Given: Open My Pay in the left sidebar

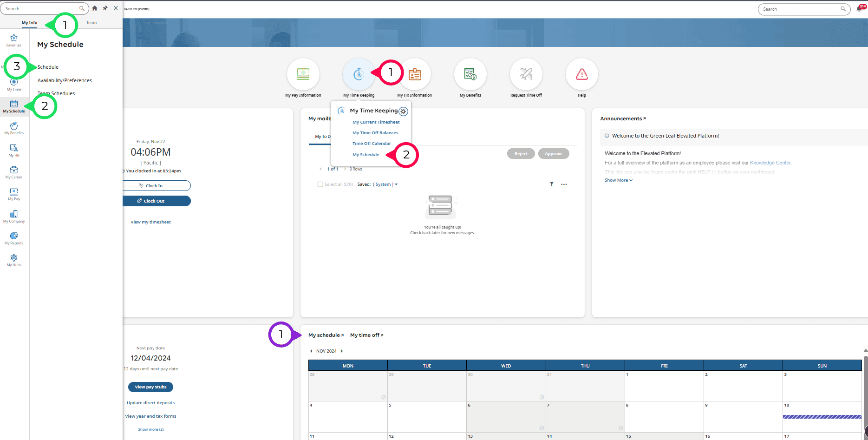Looking at the screenshot, I should pyautogui.click(x=14, y=195).
